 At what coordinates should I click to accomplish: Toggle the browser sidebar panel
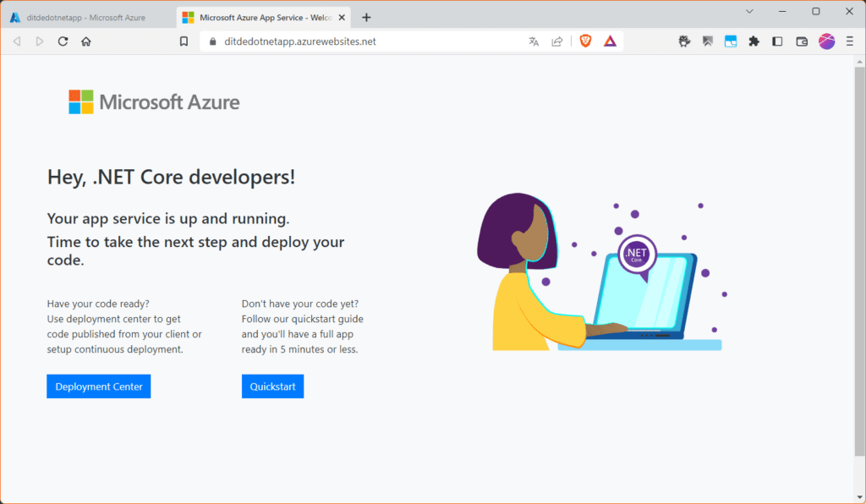coord(778,41)
